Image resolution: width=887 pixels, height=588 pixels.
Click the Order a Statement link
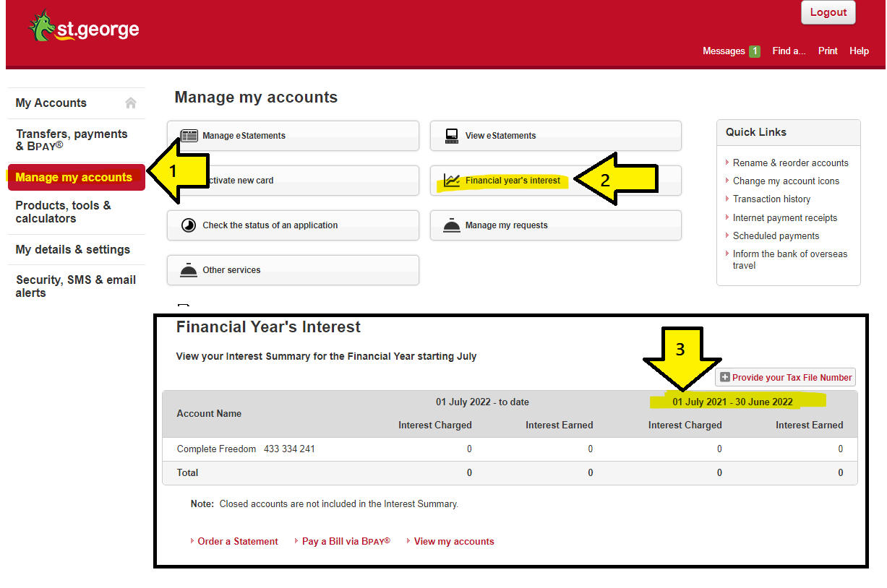point(238,541)
